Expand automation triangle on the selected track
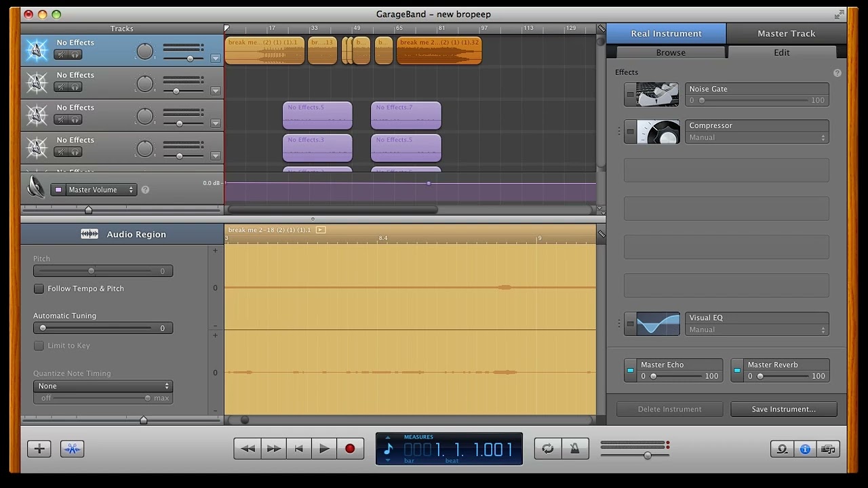Viewport: 868px width, 488px height. tap(216, 58)
